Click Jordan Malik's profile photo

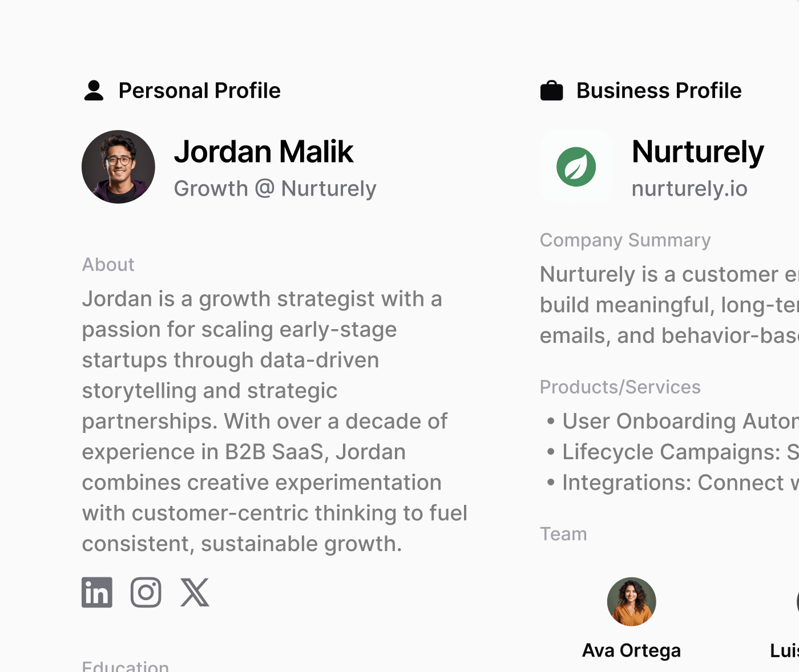(x=118, y=167)
